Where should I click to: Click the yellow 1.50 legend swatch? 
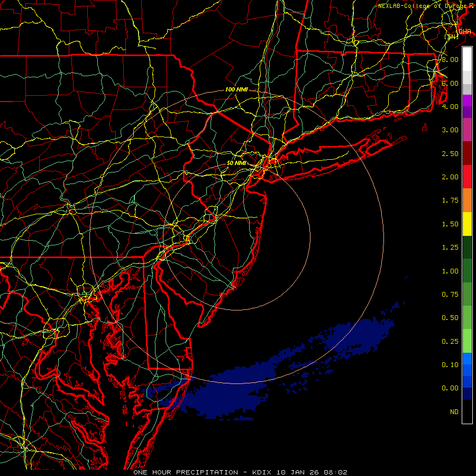point(467,224)
